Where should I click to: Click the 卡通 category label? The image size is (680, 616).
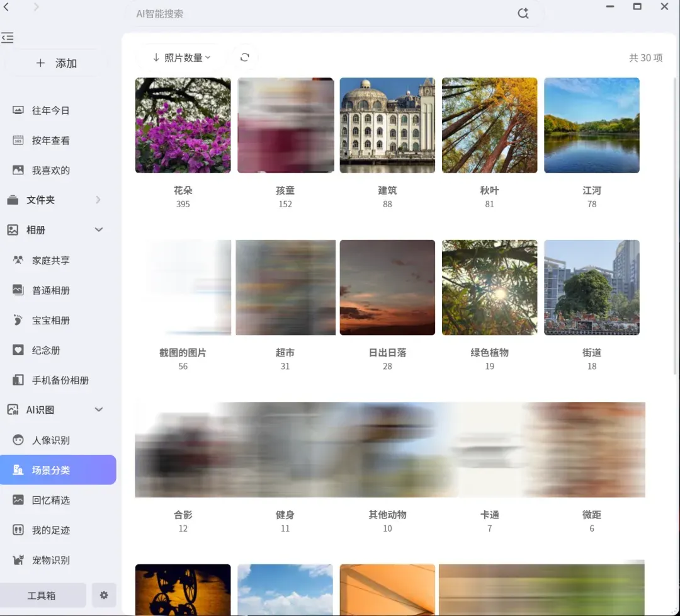(490, 515)
